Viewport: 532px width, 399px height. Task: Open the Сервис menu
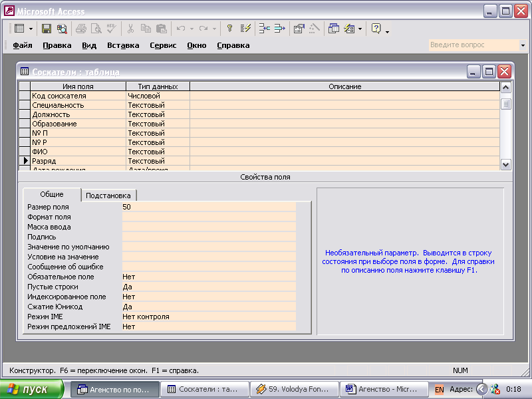(163, 45)
